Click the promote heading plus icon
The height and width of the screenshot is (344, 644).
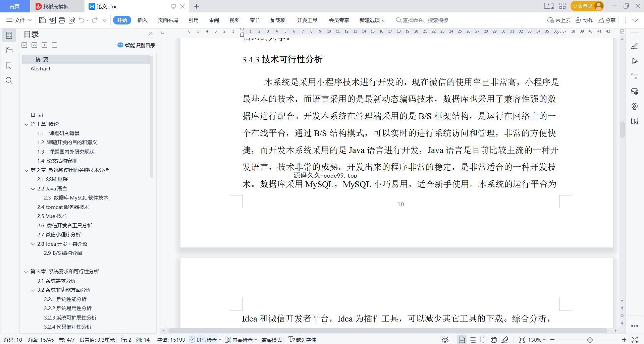(44, 45)
